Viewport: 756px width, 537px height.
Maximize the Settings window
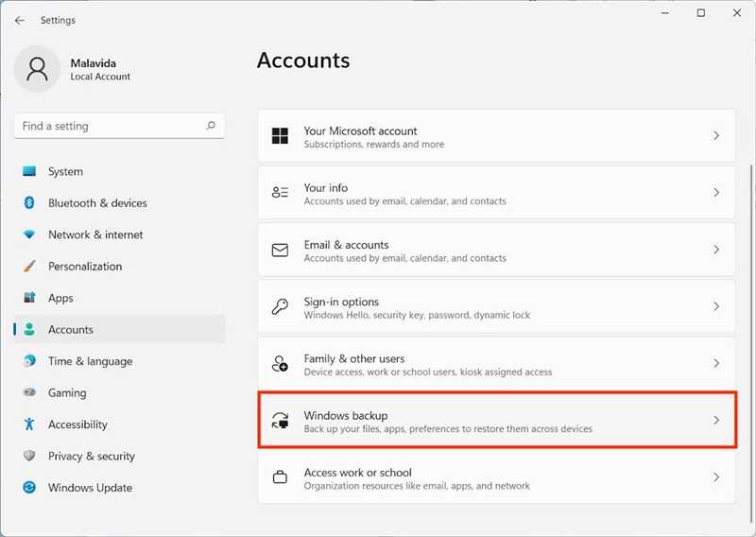point(701,13)
